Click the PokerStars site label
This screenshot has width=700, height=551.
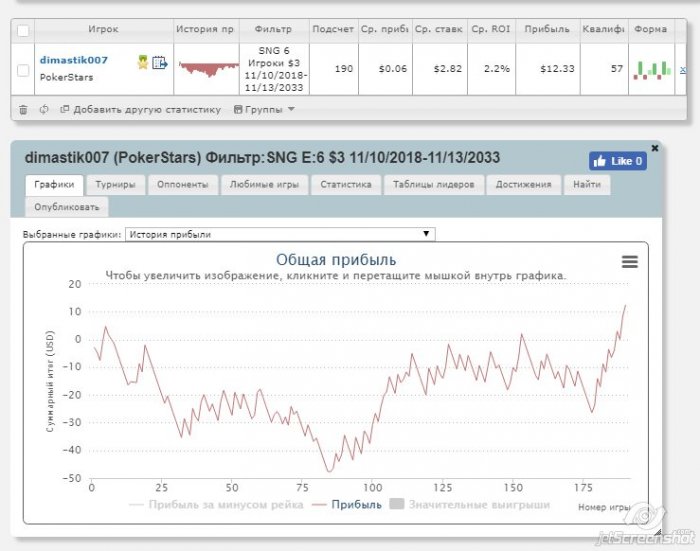pos(67,77)
